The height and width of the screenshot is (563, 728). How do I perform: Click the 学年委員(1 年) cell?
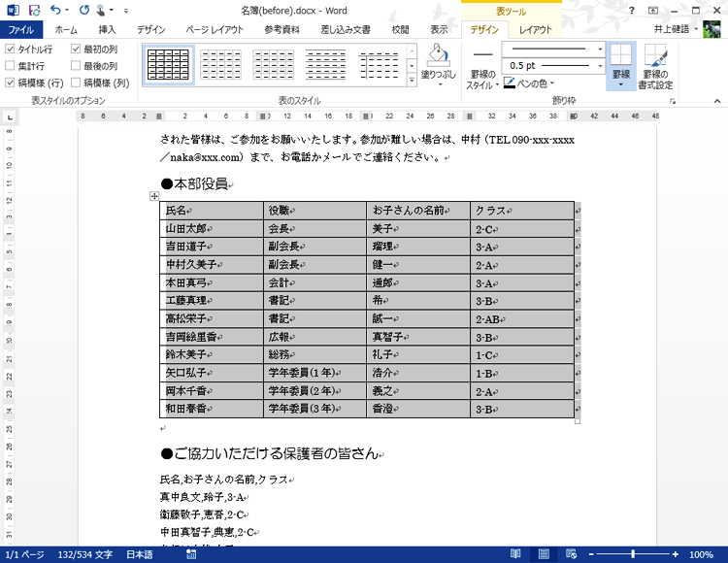pyautogui.click(x=314, y=373)
